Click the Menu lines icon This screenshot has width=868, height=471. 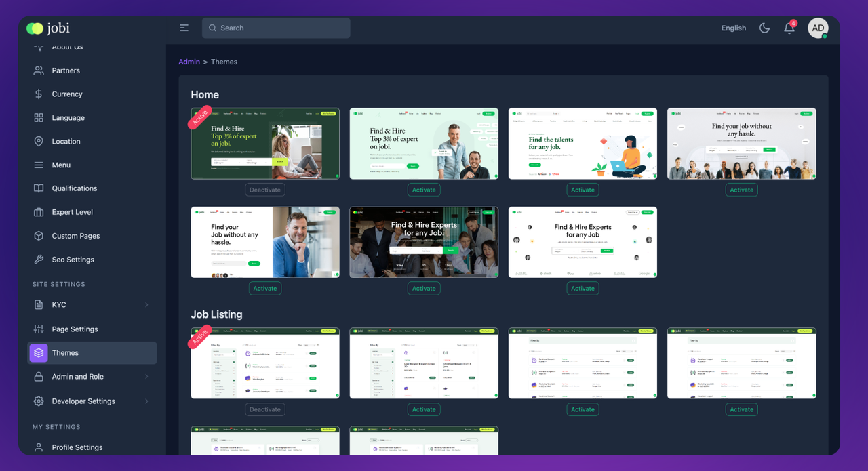[39, 165]
